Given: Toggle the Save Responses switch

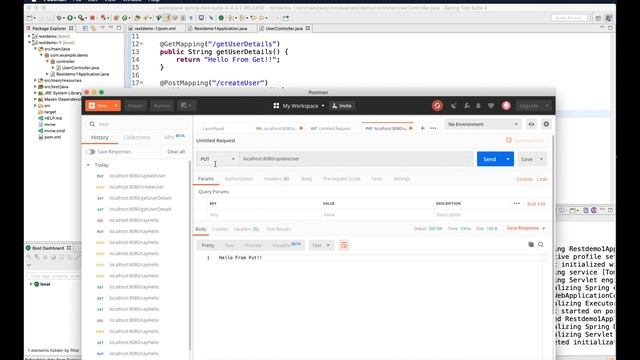Looking at the screenshot, I should [91, 151].
